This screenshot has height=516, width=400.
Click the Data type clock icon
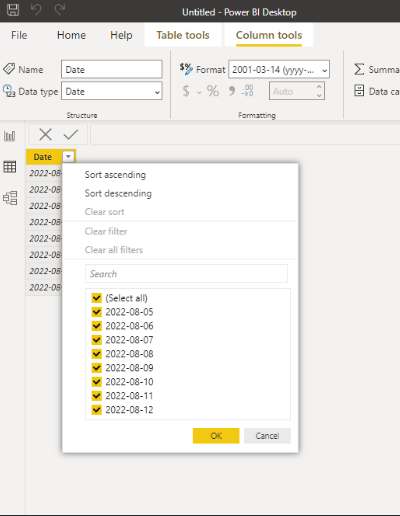[x=9, y=91]
